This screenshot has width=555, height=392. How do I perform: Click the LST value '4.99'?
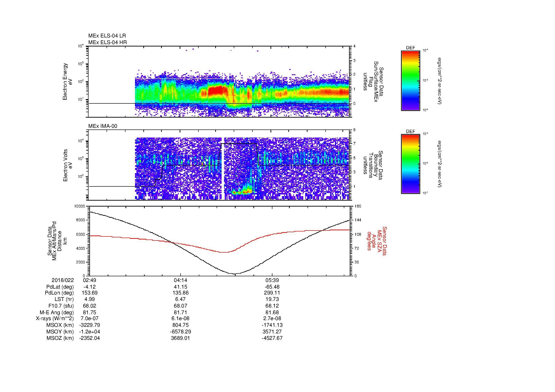coord(89,299)
